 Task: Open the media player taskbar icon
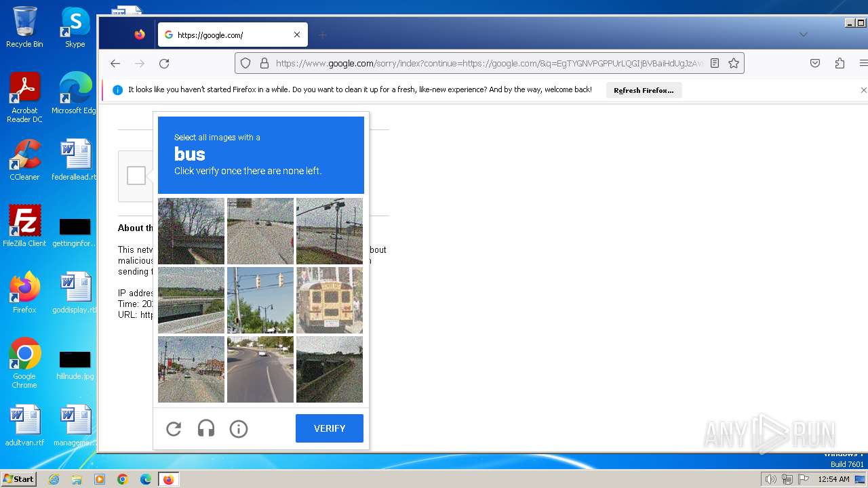pos(100,479)
